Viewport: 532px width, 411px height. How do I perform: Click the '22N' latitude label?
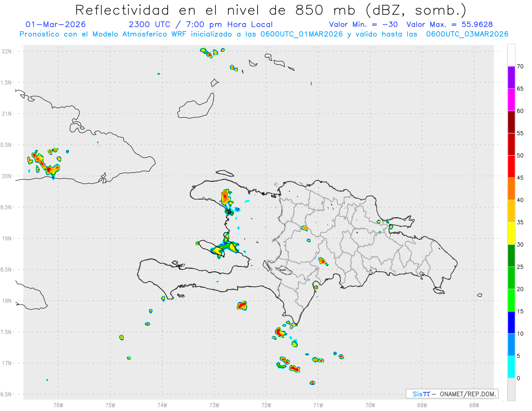[x=7, y=51]
